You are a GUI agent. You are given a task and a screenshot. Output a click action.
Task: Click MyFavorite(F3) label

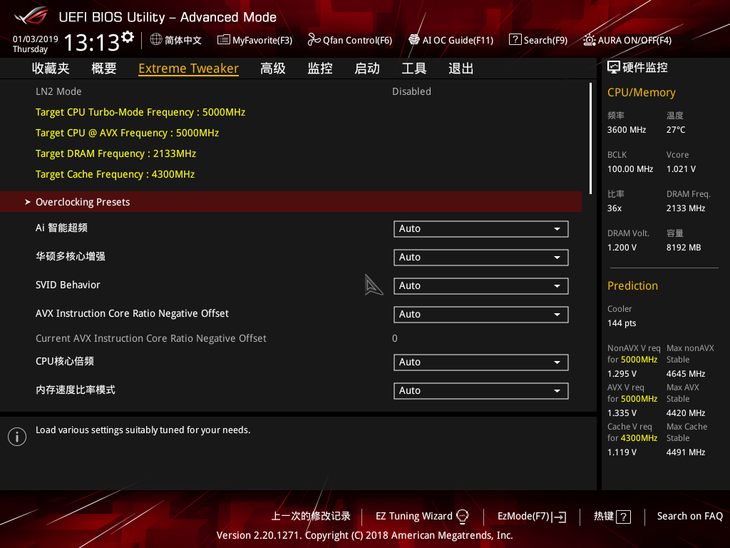tap(263, 41)
